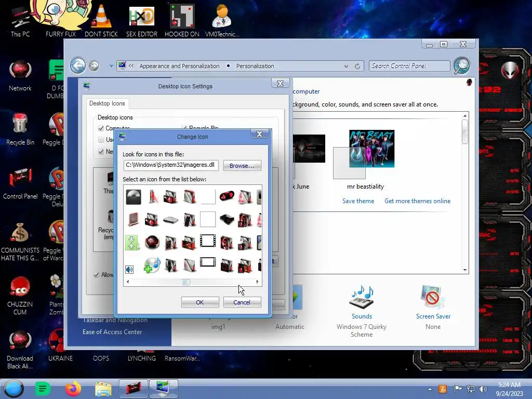The width and height of the screenshot is (532, 399).
Task: Pick the red capsule-shaped icon in the list
Action: pyautogui.click(x=227, y=196)
